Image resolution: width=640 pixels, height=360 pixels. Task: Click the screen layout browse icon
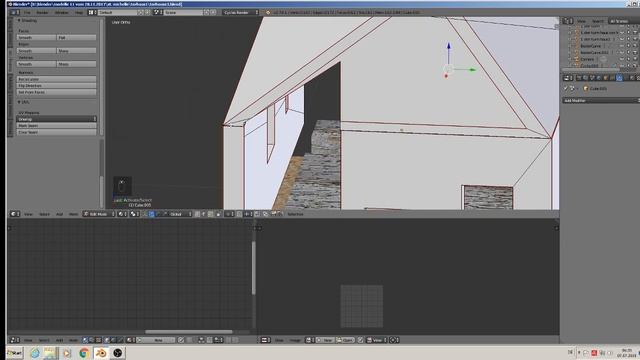[92, 12]
